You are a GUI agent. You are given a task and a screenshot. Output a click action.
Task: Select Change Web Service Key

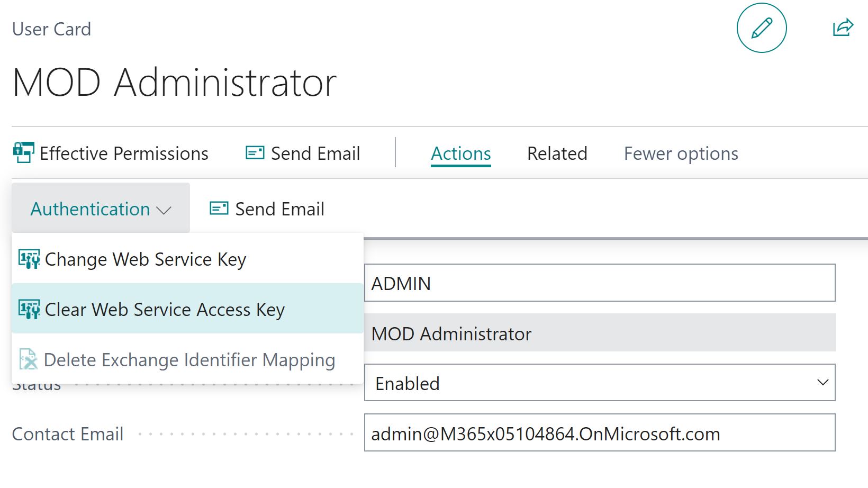(145, 259)
